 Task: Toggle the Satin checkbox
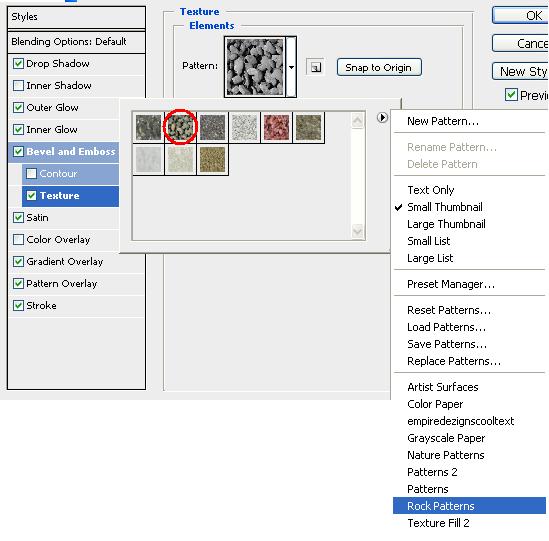(x=18, y=217)
